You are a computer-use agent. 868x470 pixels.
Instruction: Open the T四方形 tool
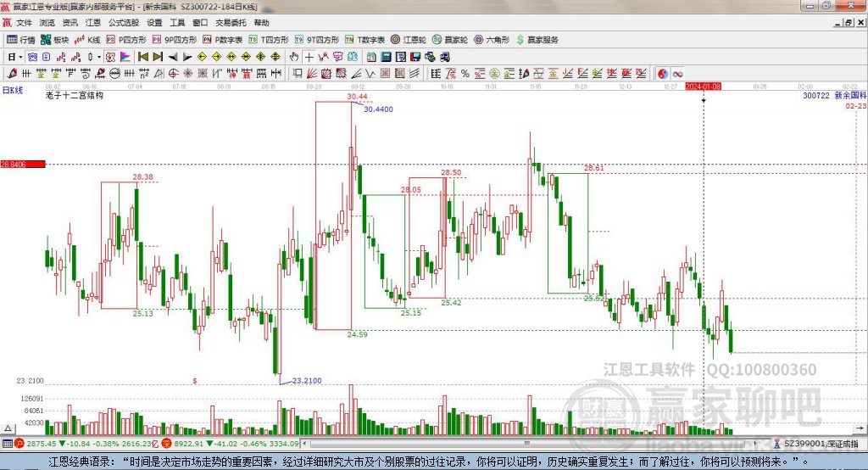click(x=269, y=40)
